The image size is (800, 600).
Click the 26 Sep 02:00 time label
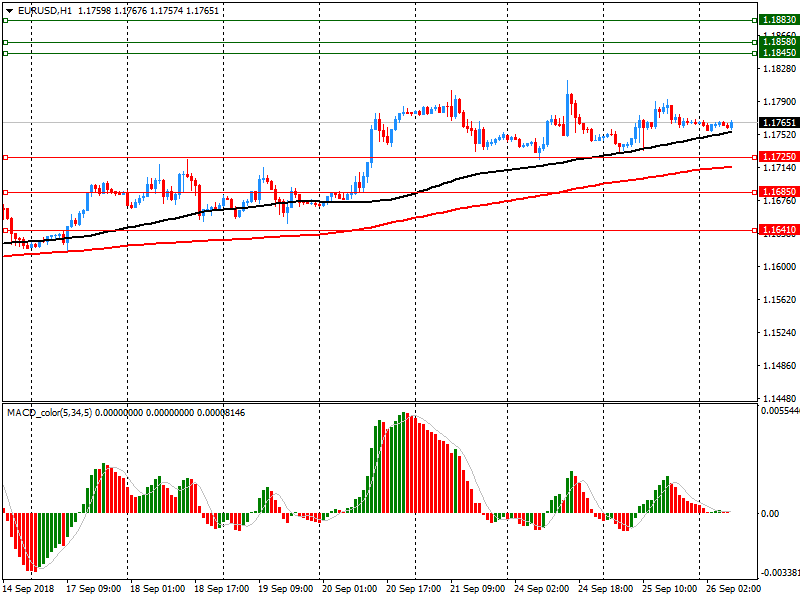tap(733, 590)
